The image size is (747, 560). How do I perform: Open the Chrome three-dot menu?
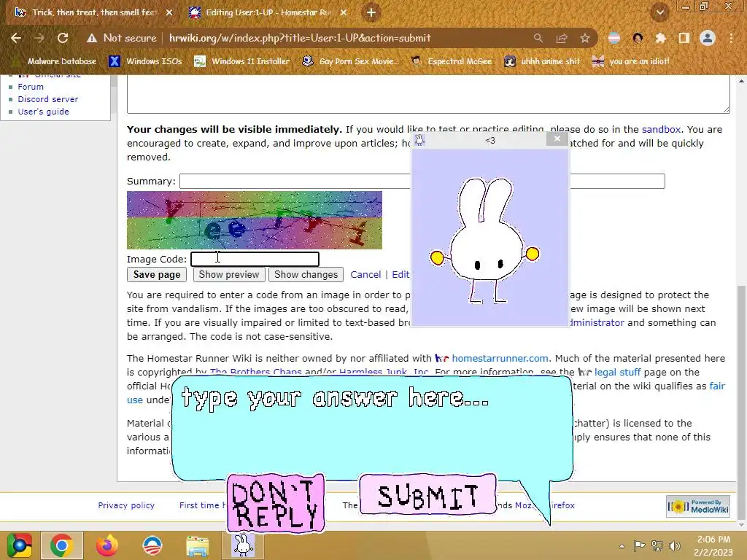click(731, 38)
